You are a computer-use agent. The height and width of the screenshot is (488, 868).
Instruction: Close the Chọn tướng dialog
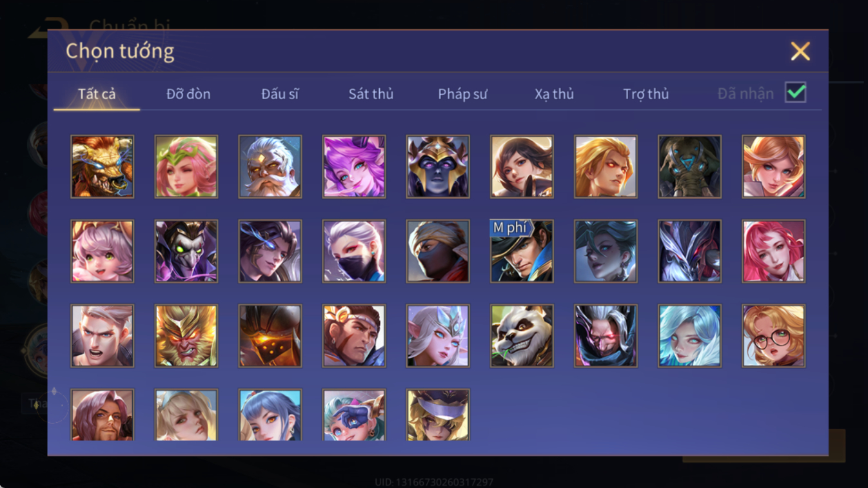[800, 51]
